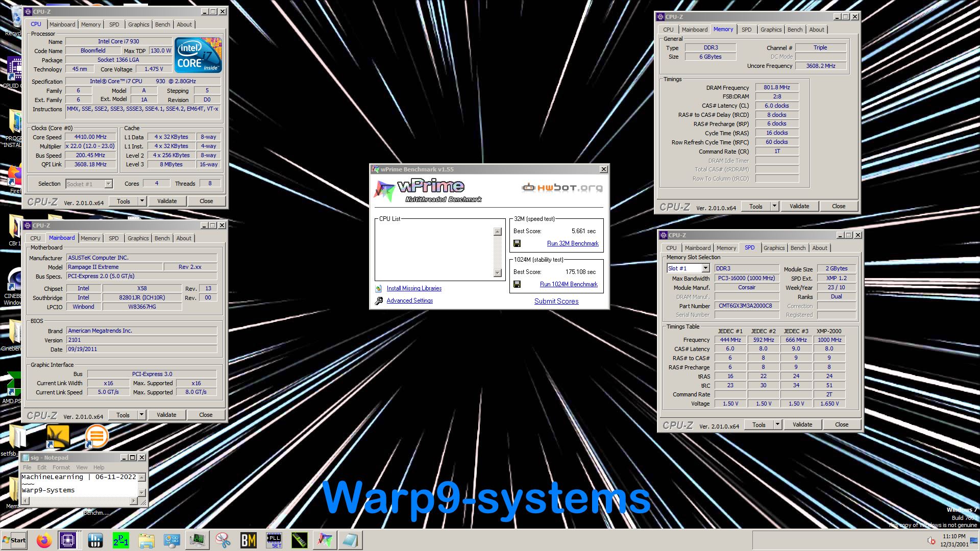Open Windows Explorer folder icon in taskbar
The width and height of the screenshot is (980, 551).
pos(146,540)
